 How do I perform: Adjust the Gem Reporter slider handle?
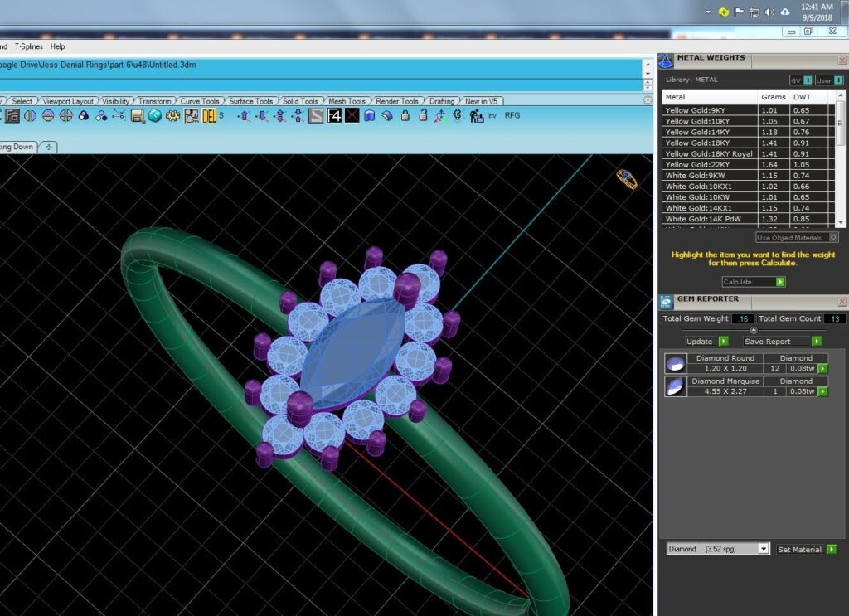753,330
